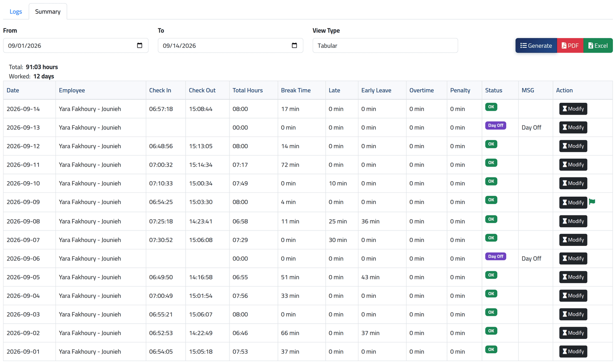Open the From date calendar picker icon
616x364 pixels.
pyautogui.click(x=140, y=45)
